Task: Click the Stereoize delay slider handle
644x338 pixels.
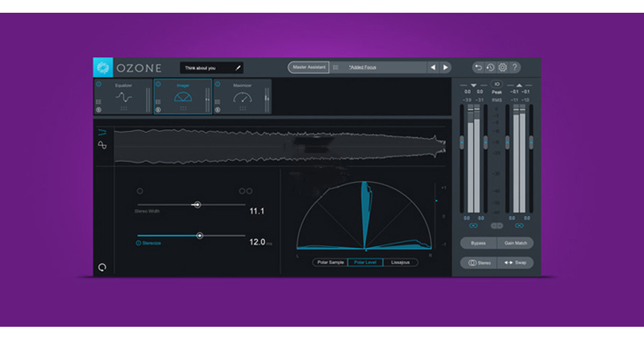Action: coord(200,235)
